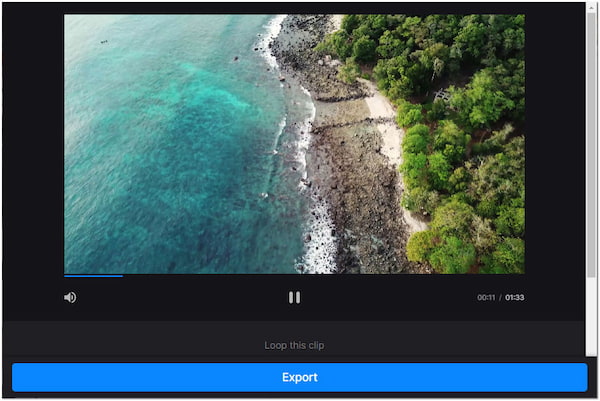Screen dimensions: 600x401
Task: Pause the video playback
Action: click(294, 297)
